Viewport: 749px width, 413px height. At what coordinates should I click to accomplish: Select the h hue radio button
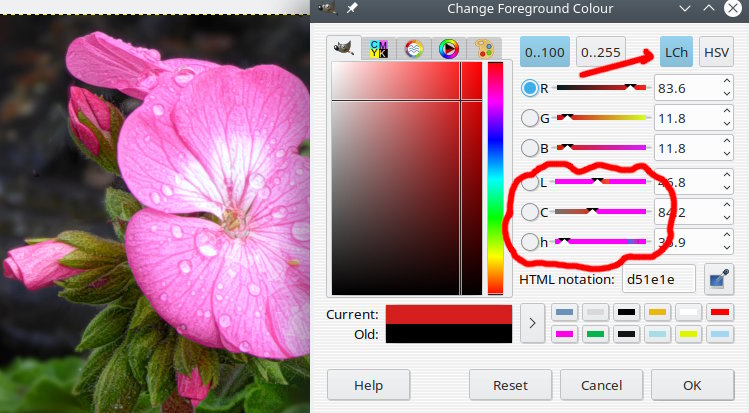coord(530,242)
